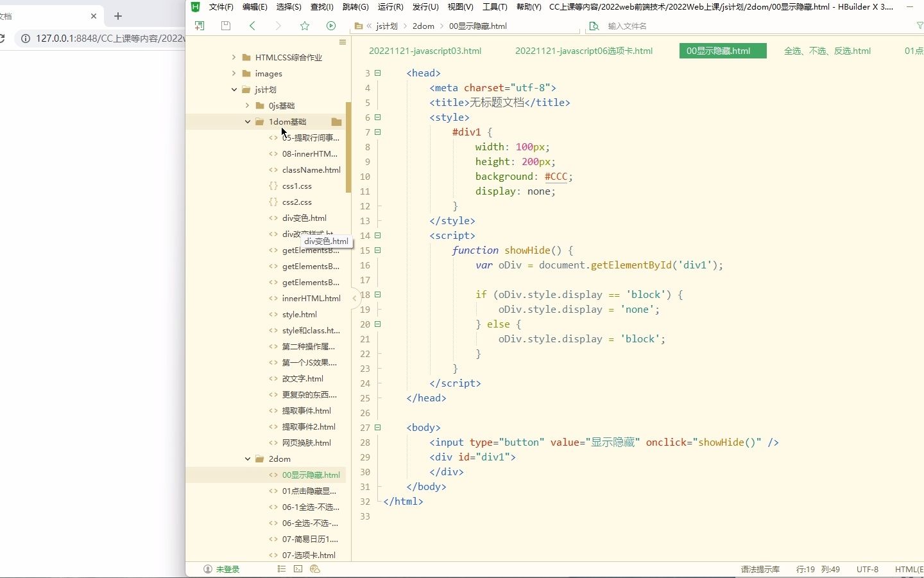Expand the HTMLCSS综合作业 folder
Screen dimensions: 924x578
click(234, 57)
